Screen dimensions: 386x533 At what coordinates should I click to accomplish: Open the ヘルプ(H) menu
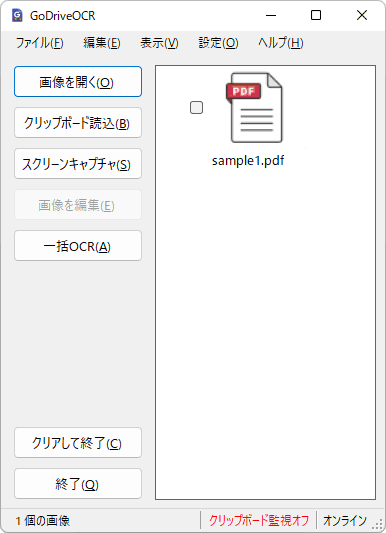(281, 43)
